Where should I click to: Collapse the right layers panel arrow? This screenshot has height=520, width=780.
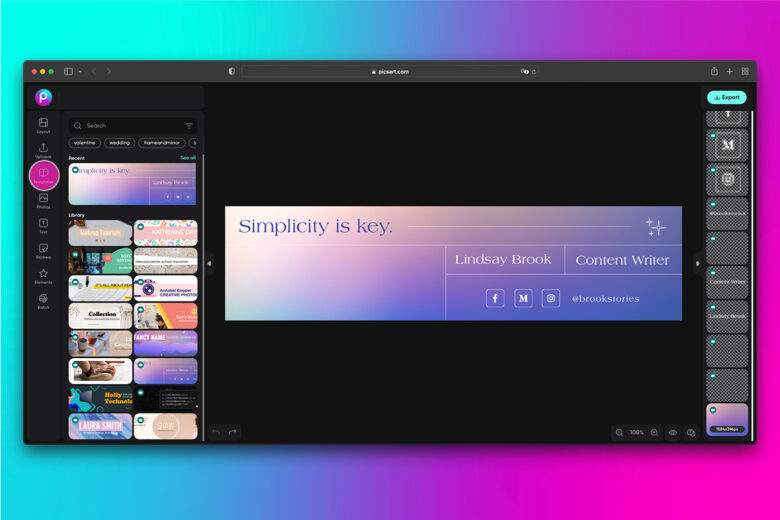tap(697, 264)
